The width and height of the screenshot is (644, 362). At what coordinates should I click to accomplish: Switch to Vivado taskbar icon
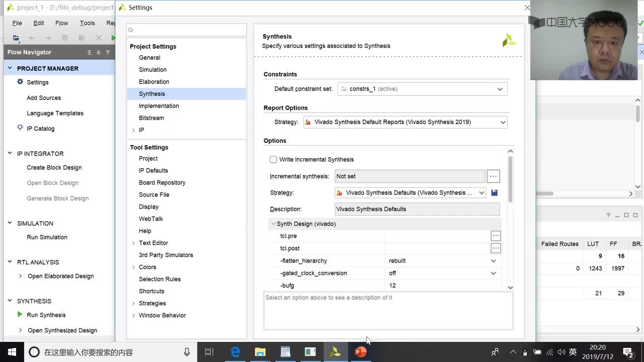[x=335, y=352]
